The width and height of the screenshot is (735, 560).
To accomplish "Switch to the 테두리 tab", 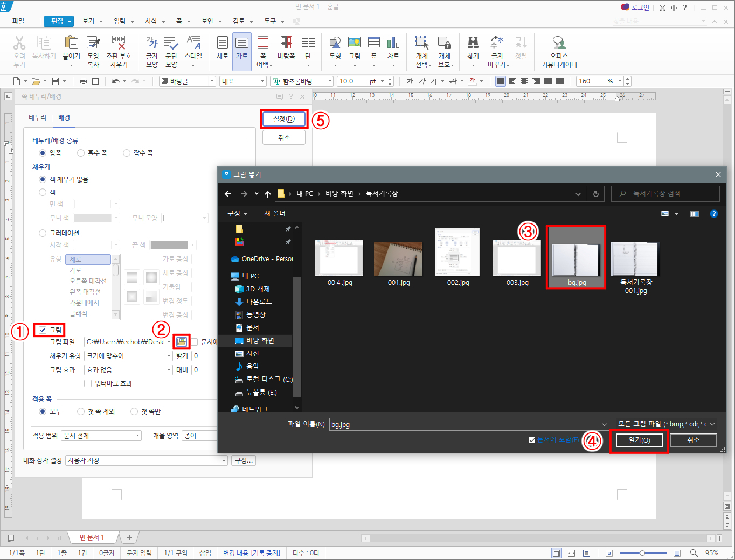I will pos(38,117).
